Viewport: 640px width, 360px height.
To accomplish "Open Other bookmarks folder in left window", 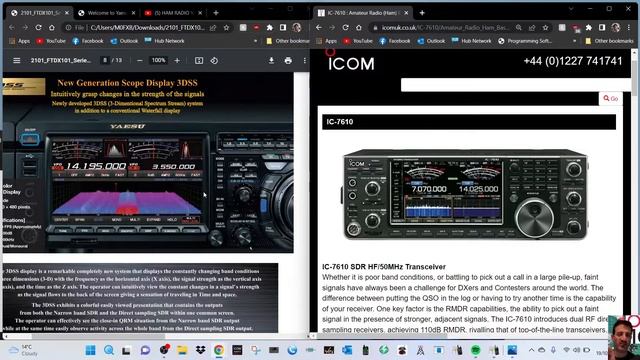I will [287, 41].
